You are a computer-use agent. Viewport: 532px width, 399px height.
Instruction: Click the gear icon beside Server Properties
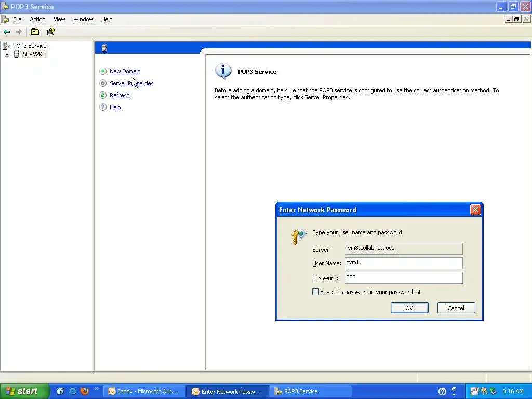[103, 83]
